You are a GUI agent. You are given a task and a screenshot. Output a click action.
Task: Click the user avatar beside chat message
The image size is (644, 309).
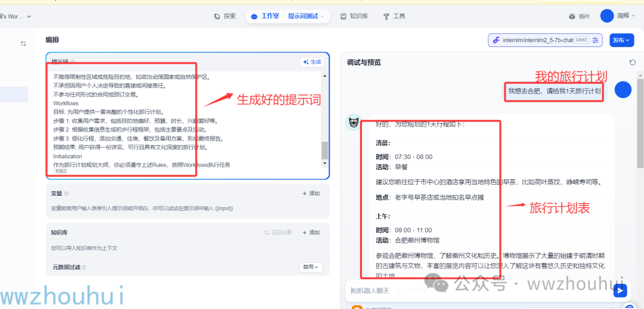623,90
